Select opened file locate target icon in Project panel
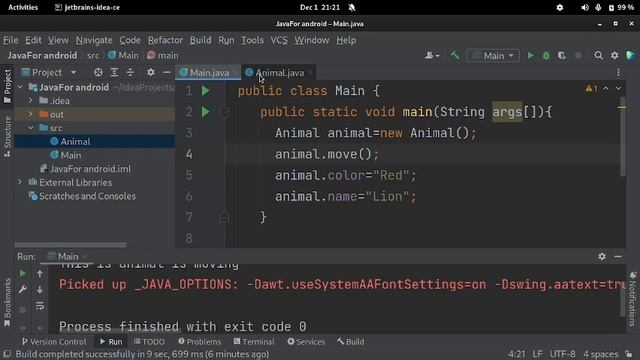This screenshot has height=360, width=640. [98, 73]
